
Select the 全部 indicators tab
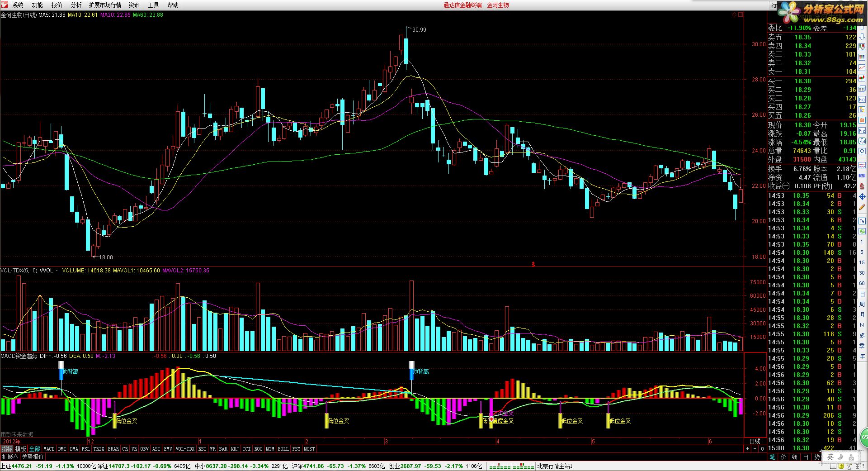[x=35, y=449]
